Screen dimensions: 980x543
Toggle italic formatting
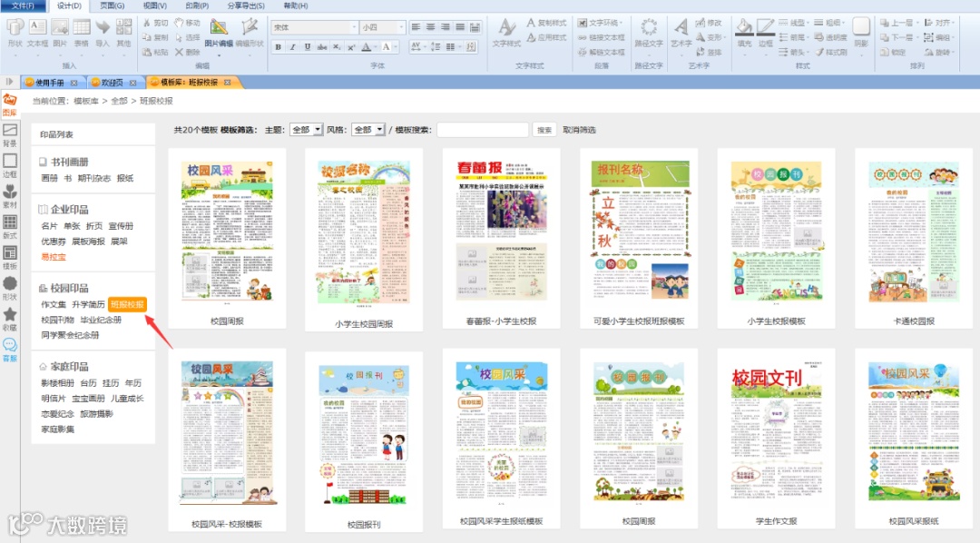[292, 47]
